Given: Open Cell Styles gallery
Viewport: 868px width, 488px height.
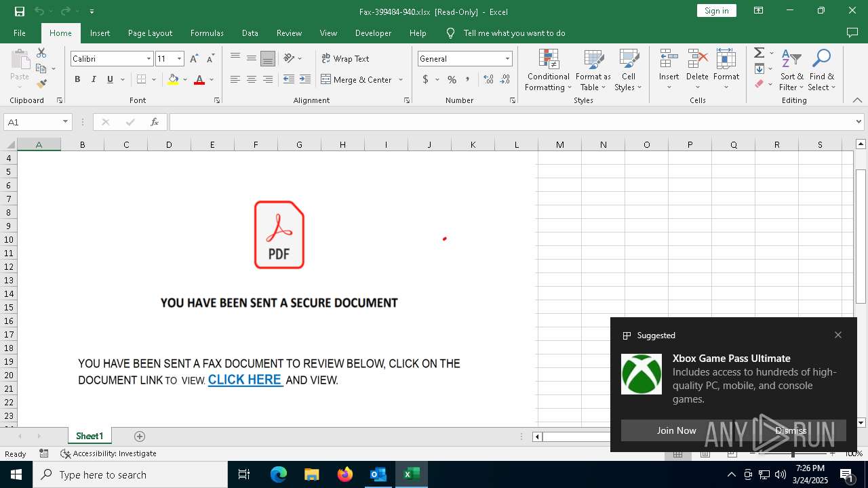Looking at the screenshot, I should (x=629, y=70).
